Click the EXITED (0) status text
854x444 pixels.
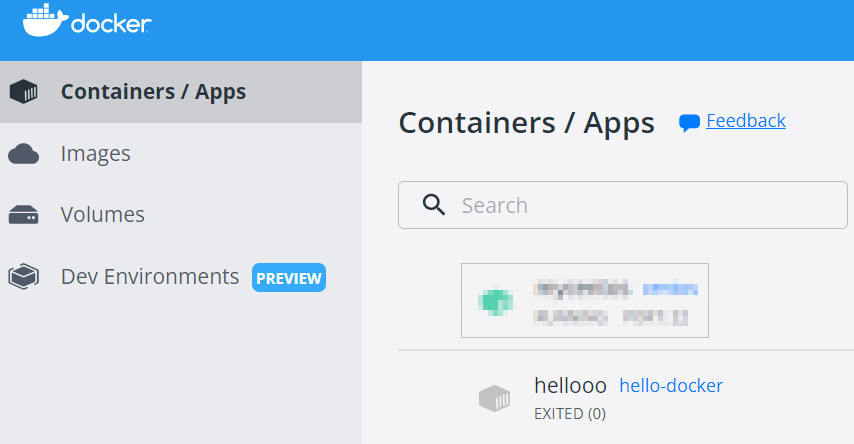pos(570,413)
